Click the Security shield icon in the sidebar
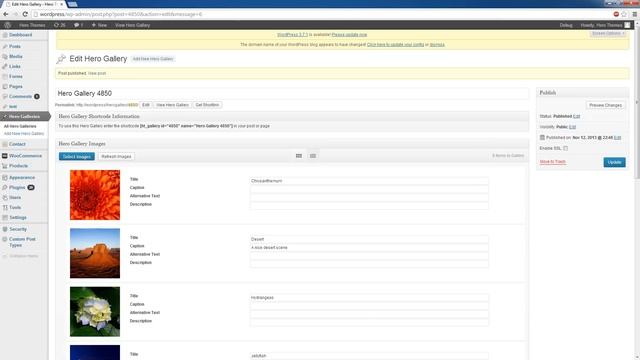640x360 pixels. [x=5, y=229]
